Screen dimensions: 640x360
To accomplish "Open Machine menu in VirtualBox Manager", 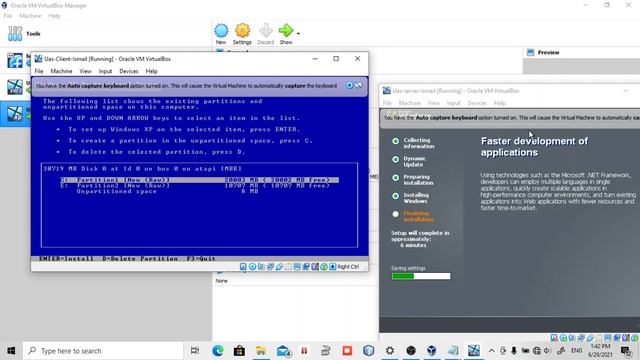I will (x=30, y=16).
